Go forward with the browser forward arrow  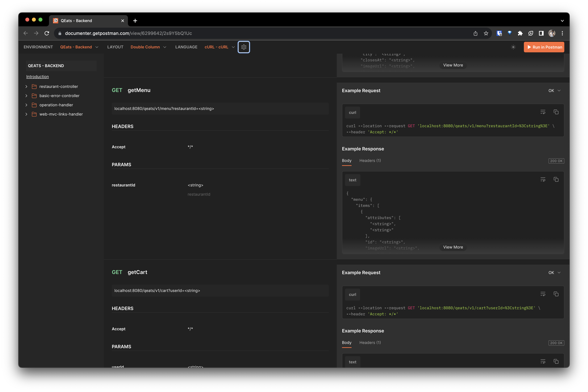tap(36, 33)
